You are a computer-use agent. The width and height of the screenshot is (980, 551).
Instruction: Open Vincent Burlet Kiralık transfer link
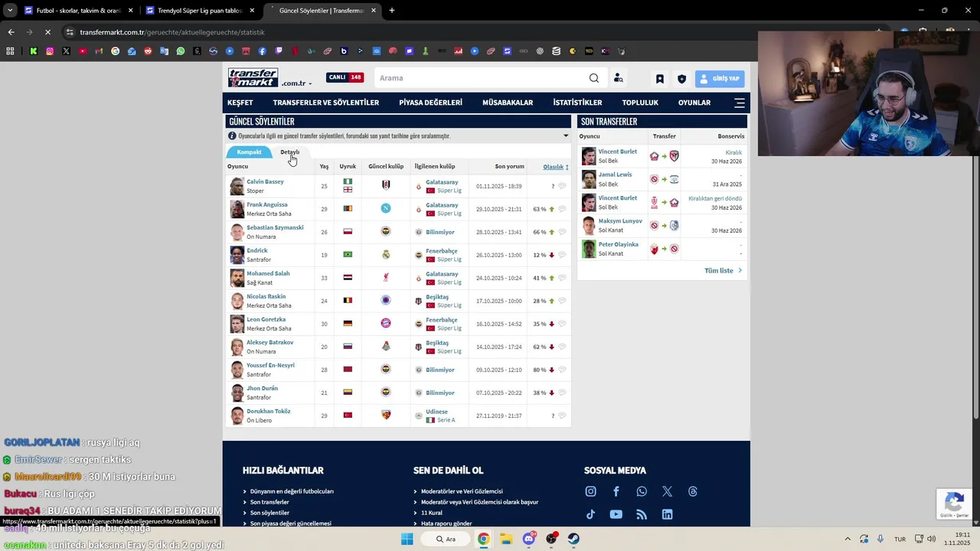click(733, 152)
